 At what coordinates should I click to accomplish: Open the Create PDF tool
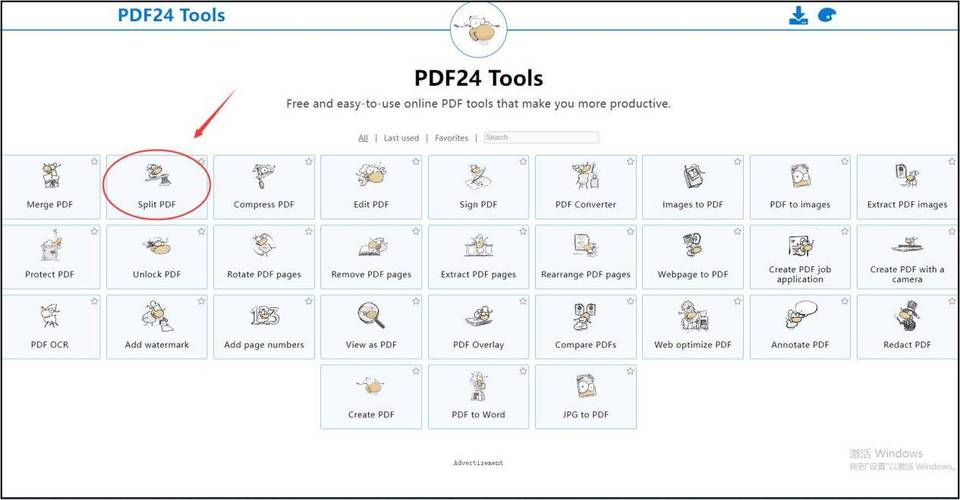point(371,397)
